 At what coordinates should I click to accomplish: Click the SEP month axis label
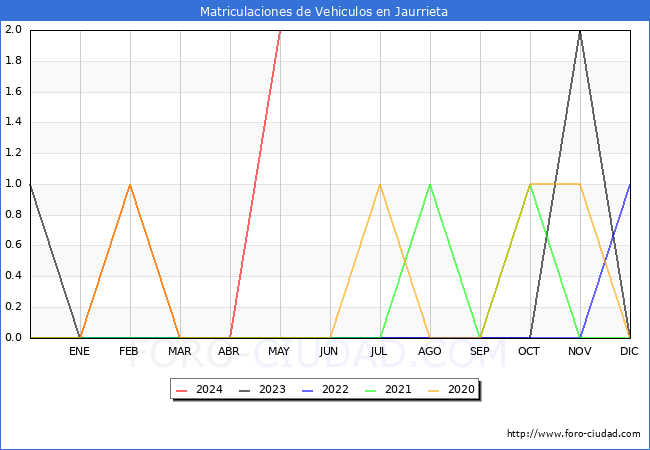pyautogui.click(x=480, y=351)
